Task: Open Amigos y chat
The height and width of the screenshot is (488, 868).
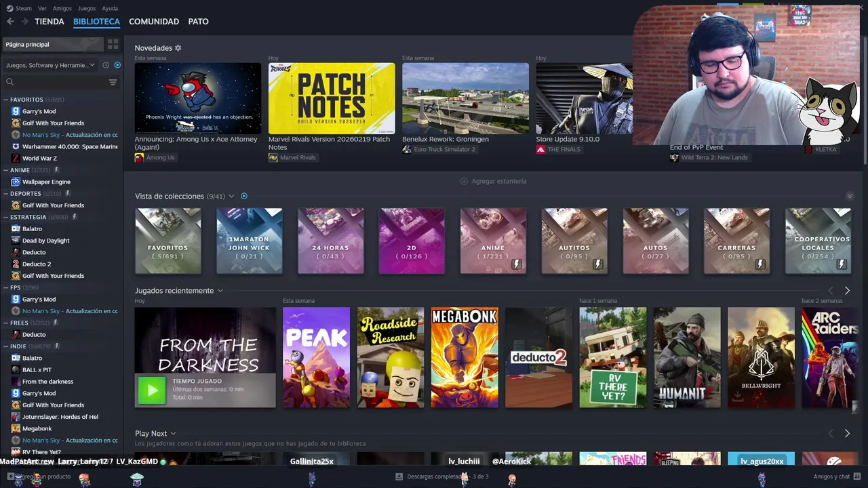Action: coord(837,476)
